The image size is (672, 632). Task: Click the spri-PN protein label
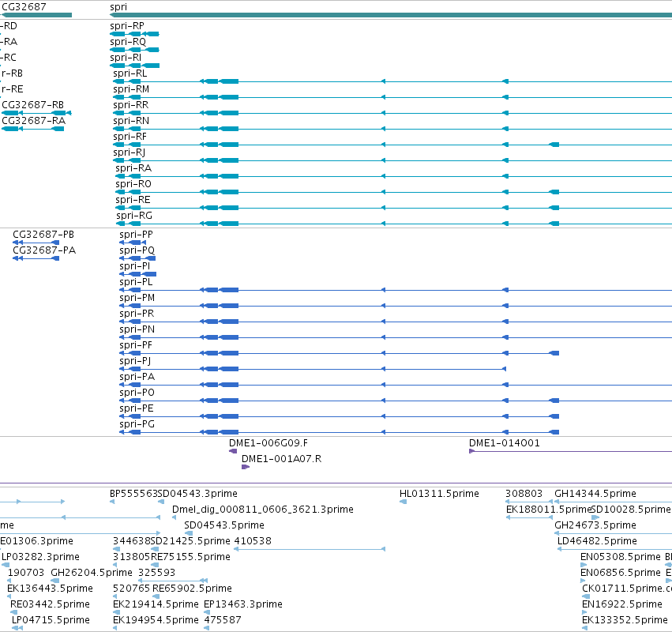pos(137,329)
